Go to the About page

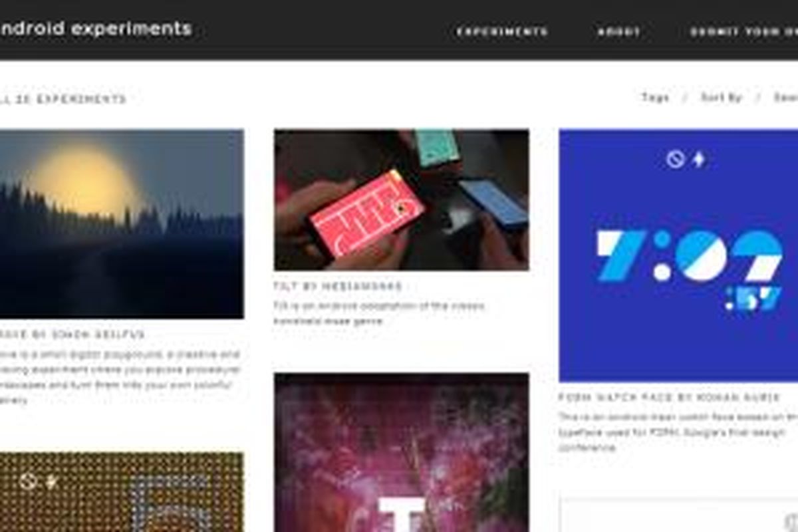[618, 31]
